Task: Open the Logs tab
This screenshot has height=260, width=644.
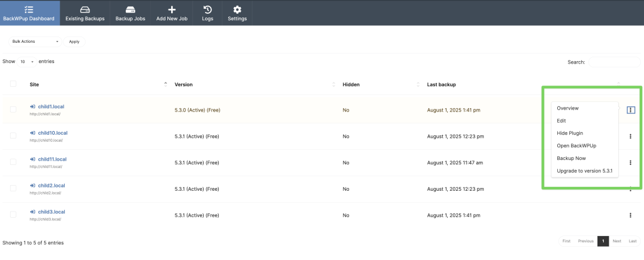Action: [x=208, y=13]
